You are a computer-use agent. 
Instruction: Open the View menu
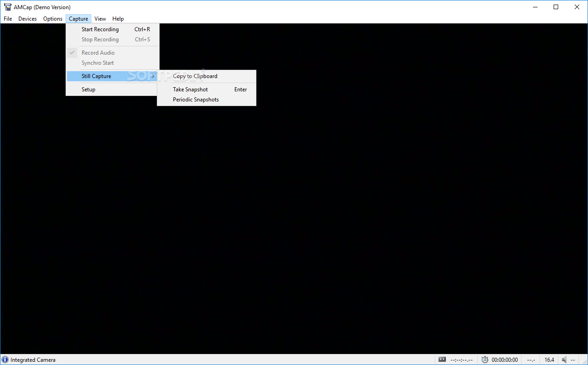(100, 18)
